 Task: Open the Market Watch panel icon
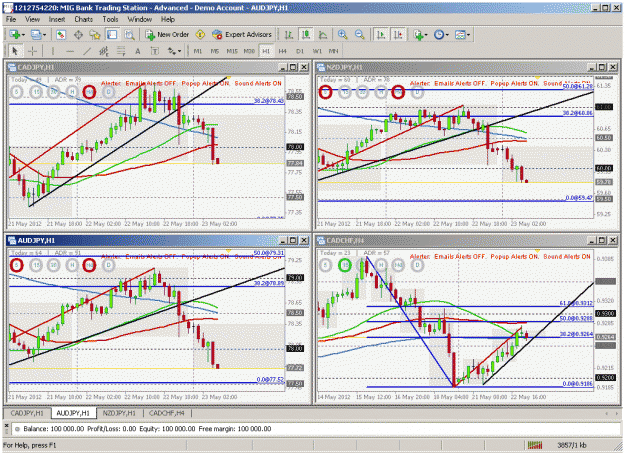click(61, 35)
